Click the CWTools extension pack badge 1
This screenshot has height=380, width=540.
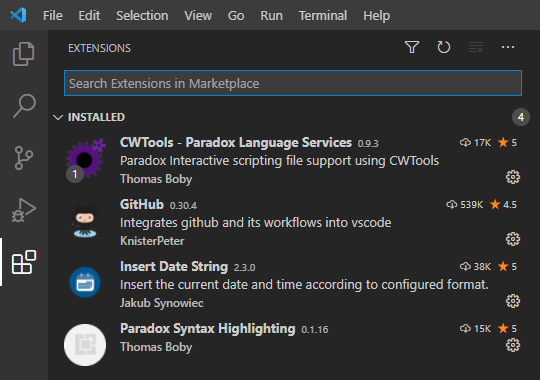point(75,174)
